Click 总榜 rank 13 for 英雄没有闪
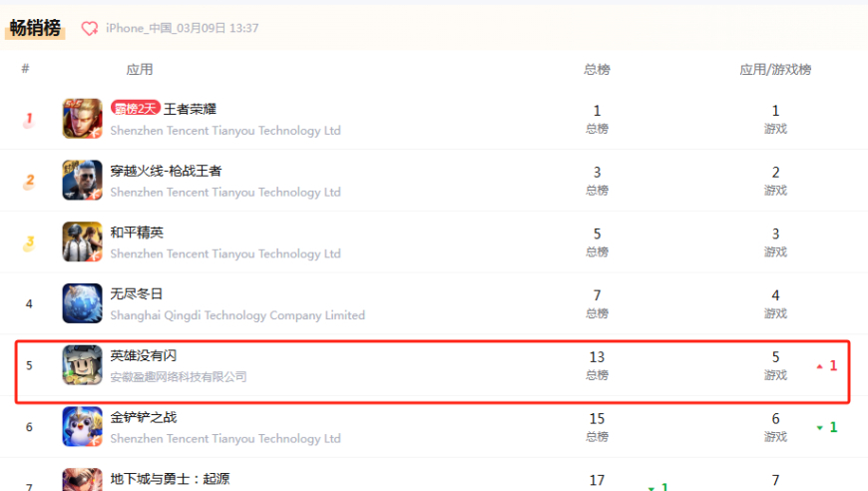The width and height of the screenshot is (868, 491). [597, 357]
